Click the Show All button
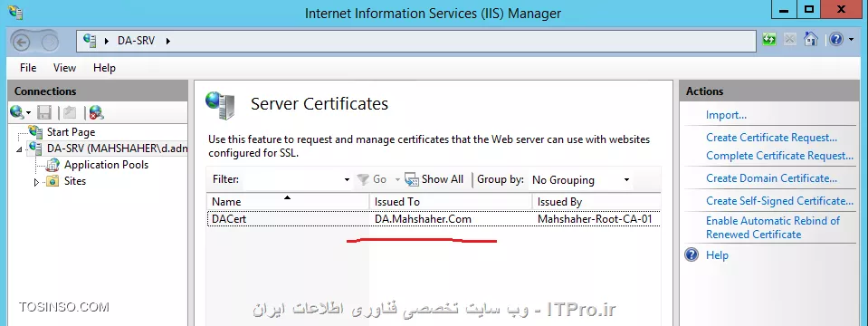 pos(434,178)
